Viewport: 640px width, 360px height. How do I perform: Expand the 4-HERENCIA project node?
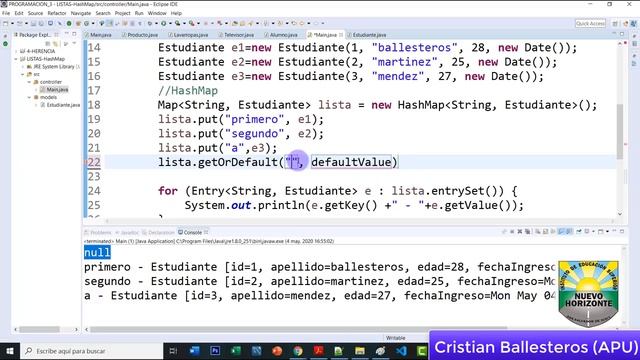pyautogui.click(x=16, y=51)
